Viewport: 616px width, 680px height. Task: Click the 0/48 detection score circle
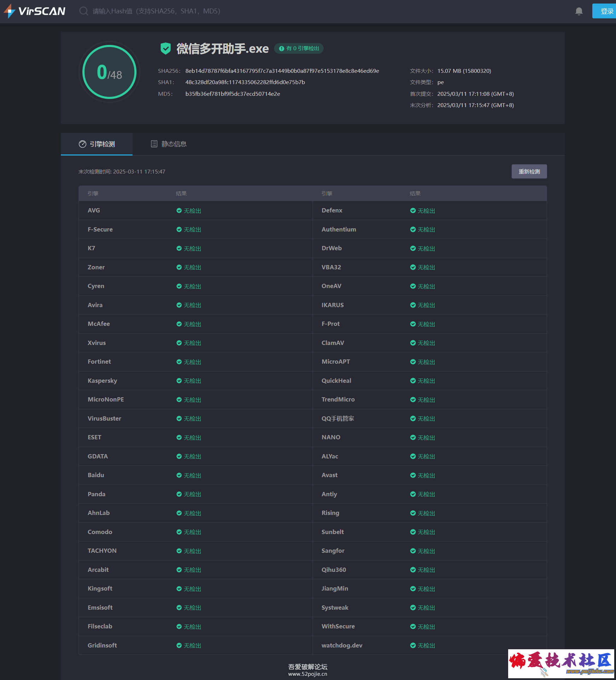pyautogui.click(x=109, y=72)
